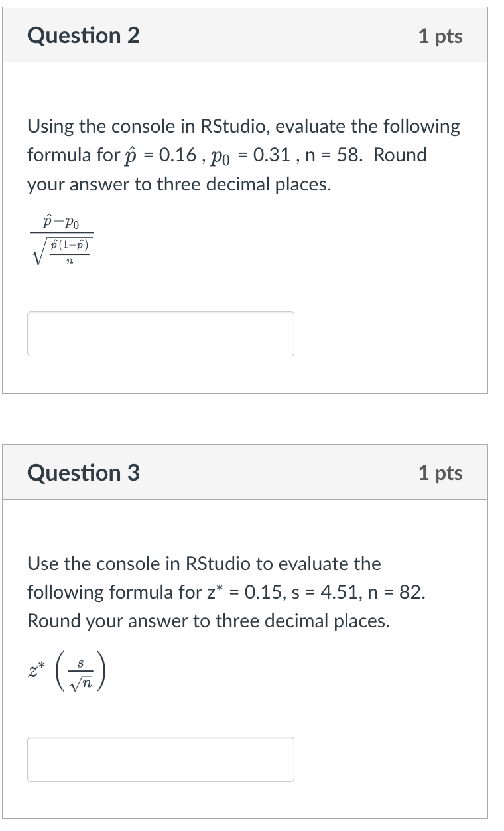Click the 1 pts label for Question 3
Image resolution: width=504 pixels, height=831 pixels.
[441, 473]
